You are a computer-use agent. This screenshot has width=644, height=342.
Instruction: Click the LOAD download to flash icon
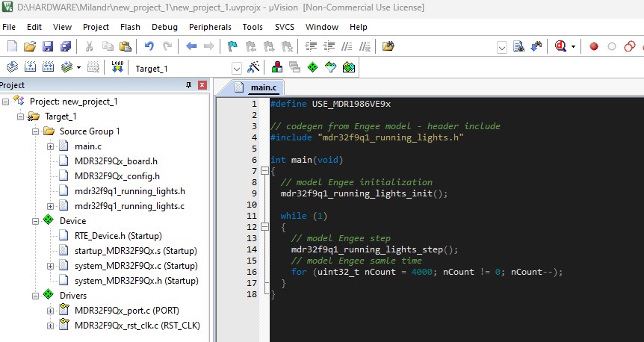coord(117,67)
